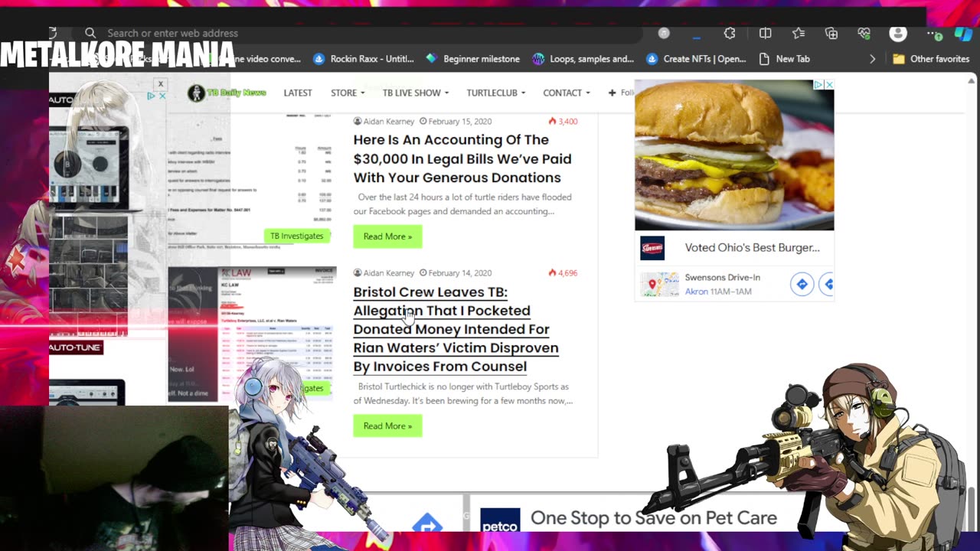Click the blue directions icon in bottom ad
980x551 pixels.
(427, 524)
